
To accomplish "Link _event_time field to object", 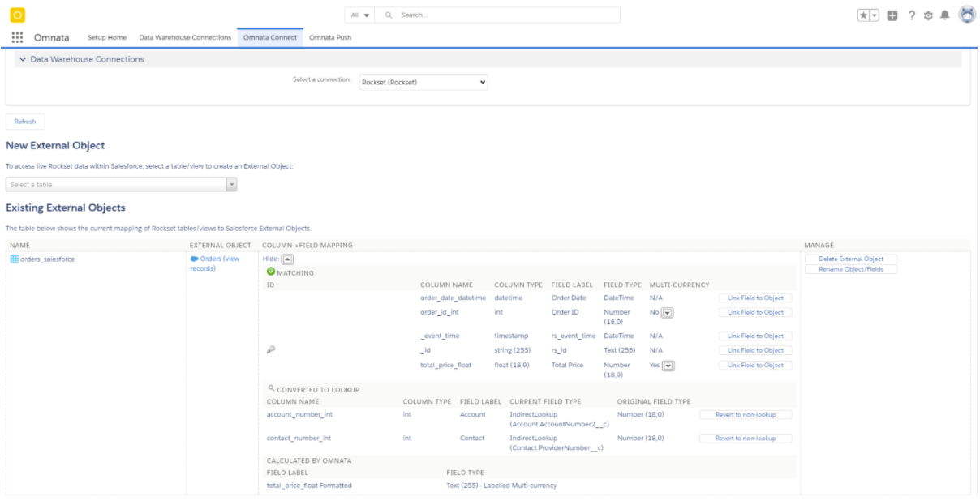I will tap(755, 336).
